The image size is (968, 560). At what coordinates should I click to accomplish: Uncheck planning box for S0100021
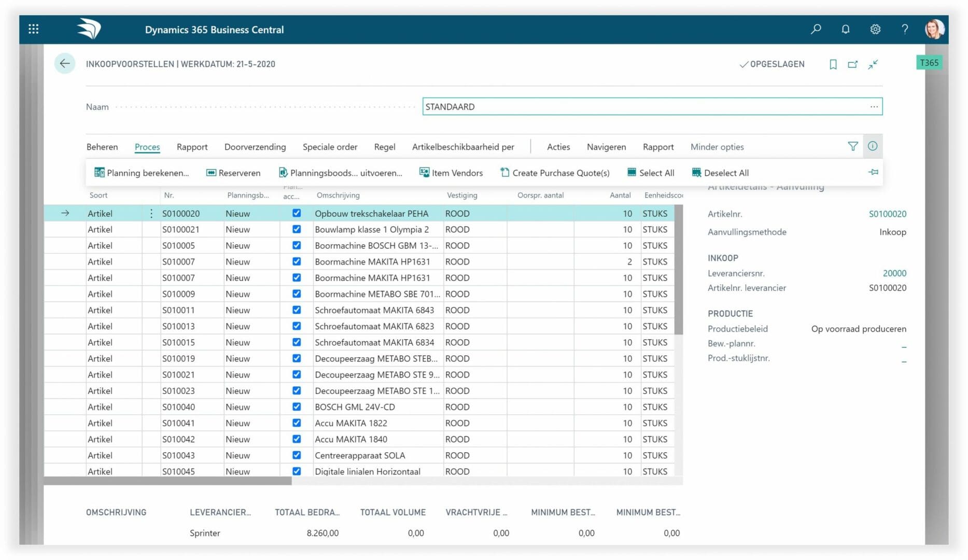point(297,229)
